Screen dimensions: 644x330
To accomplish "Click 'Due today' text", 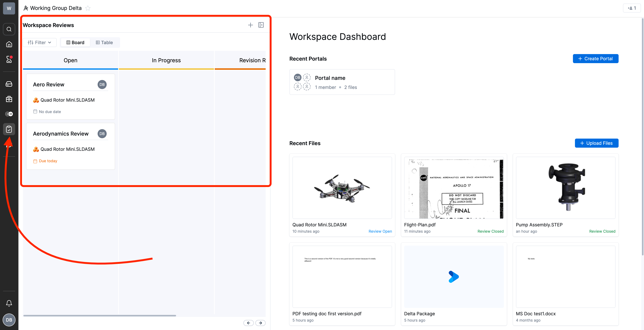I will tap(48, 161).
